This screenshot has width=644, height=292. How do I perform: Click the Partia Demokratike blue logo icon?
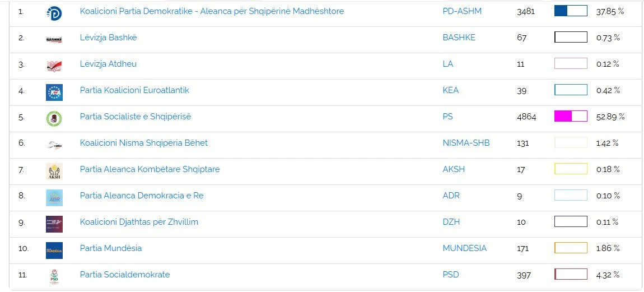[x=54, y=12]
